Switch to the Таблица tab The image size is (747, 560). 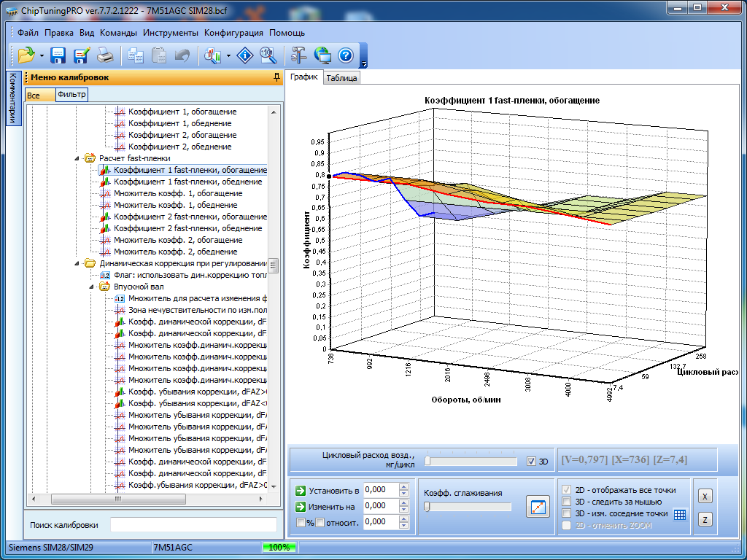341,78
